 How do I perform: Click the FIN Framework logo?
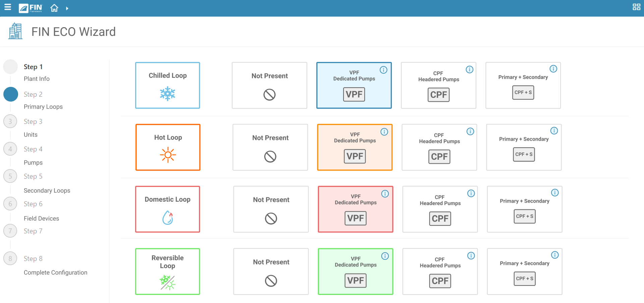[x=31, y=8]
